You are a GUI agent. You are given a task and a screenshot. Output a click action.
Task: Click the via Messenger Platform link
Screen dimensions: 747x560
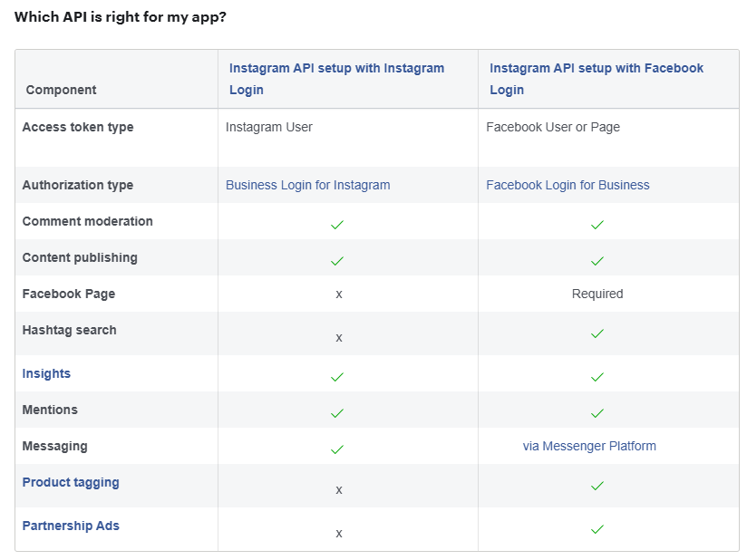tap(589, 446)
